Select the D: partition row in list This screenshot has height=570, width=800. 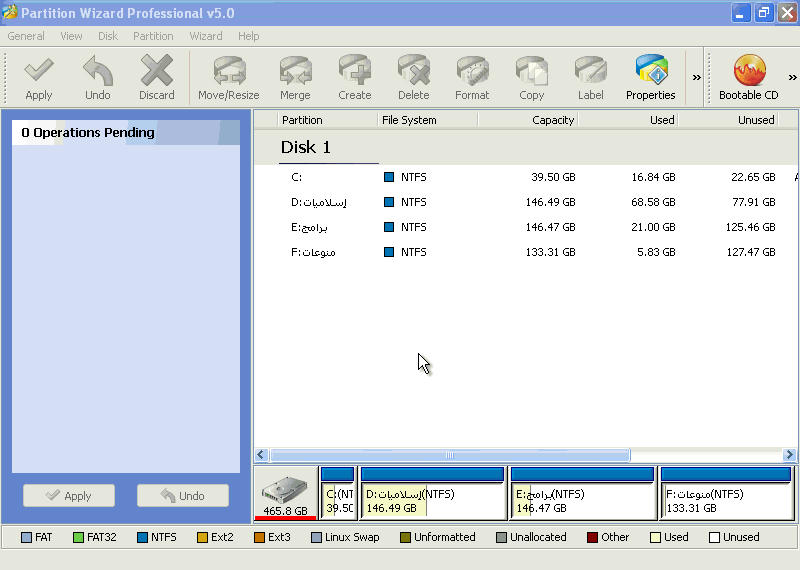(526, 202)
